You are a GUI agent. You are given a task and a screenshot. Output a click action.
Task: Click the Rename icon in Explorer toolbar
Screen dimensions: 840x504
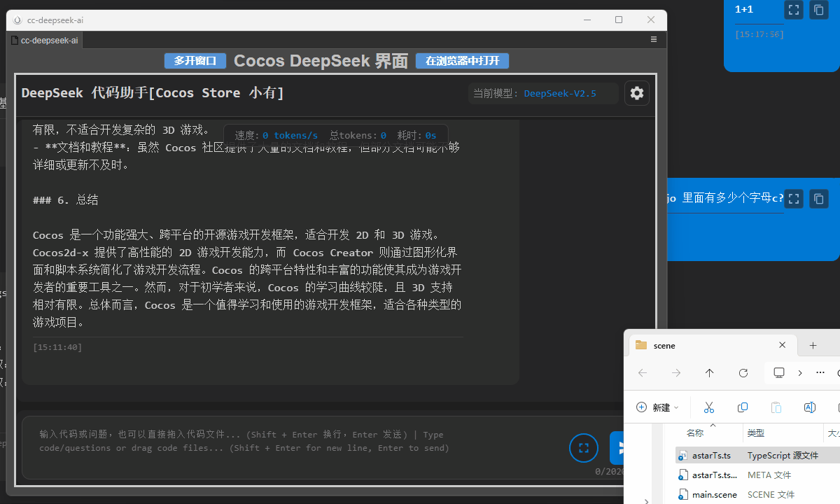(x=809, y=407)
